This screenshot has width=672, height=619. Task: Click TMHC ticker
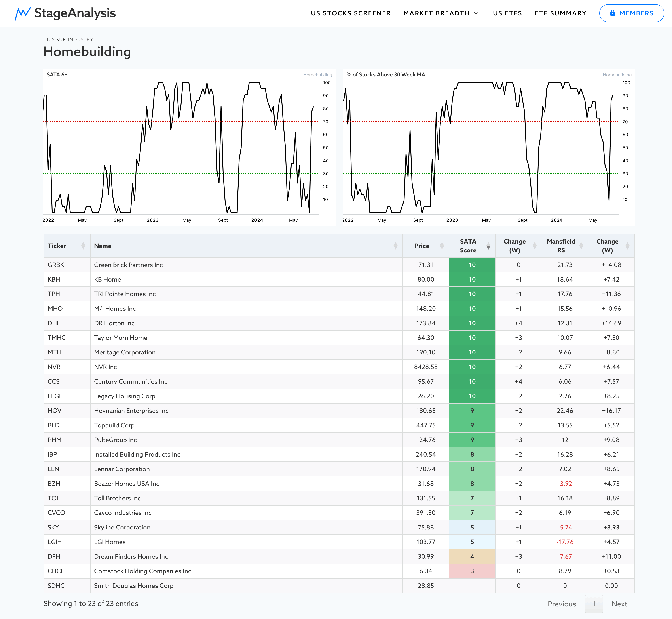[57, 338]
